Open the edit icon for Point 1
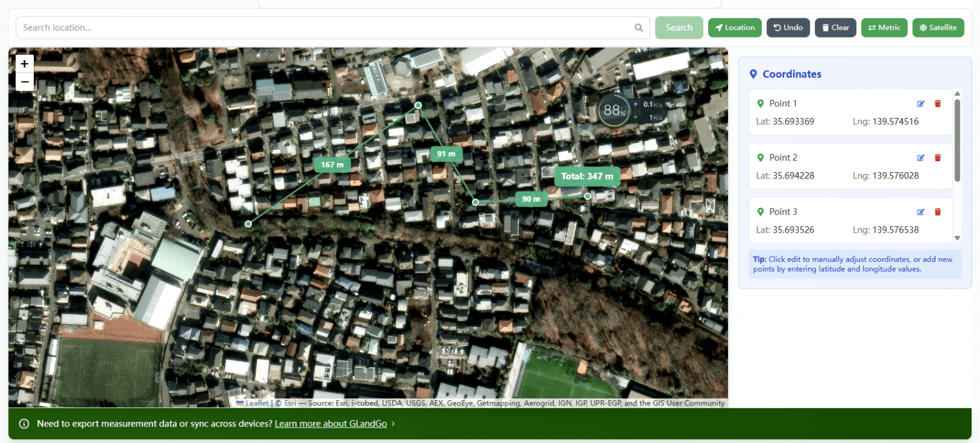Image resolution: width=980 pixels, height=443 pixels. pos(921,103)
